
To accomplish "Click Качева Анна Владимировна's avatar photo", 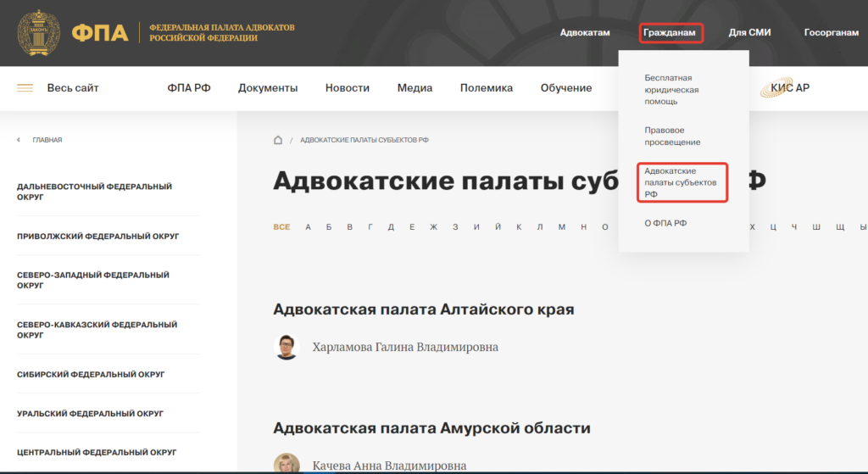I will click(287, 464).
